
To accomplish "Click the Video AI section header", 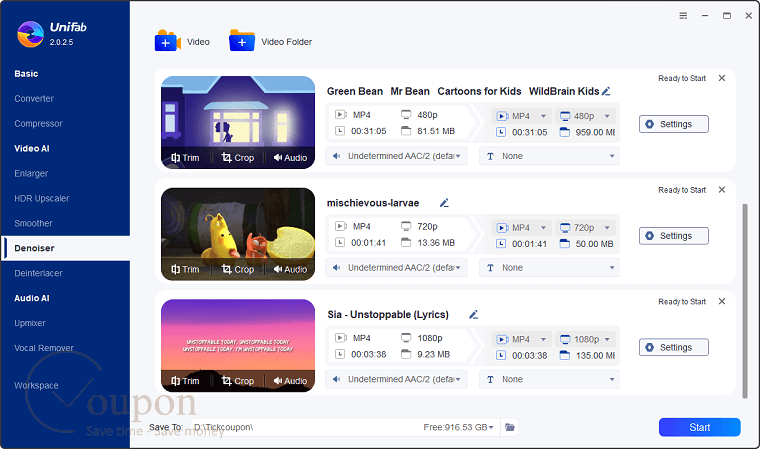I will coord(32,148).
